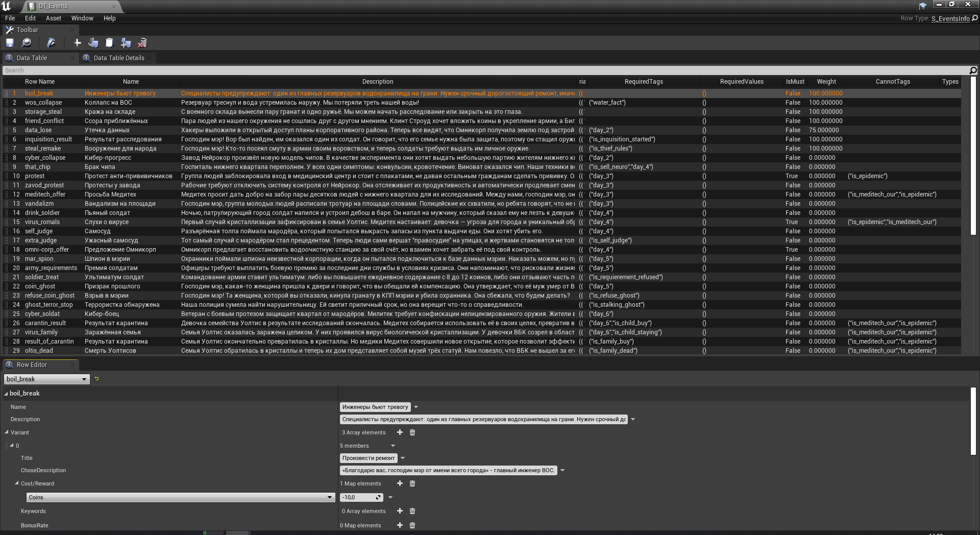Screen dimensions: 980x535
Task: Edit the Name field 'Инженеры бьют тревогу'
Action: (x=375, y=407)
